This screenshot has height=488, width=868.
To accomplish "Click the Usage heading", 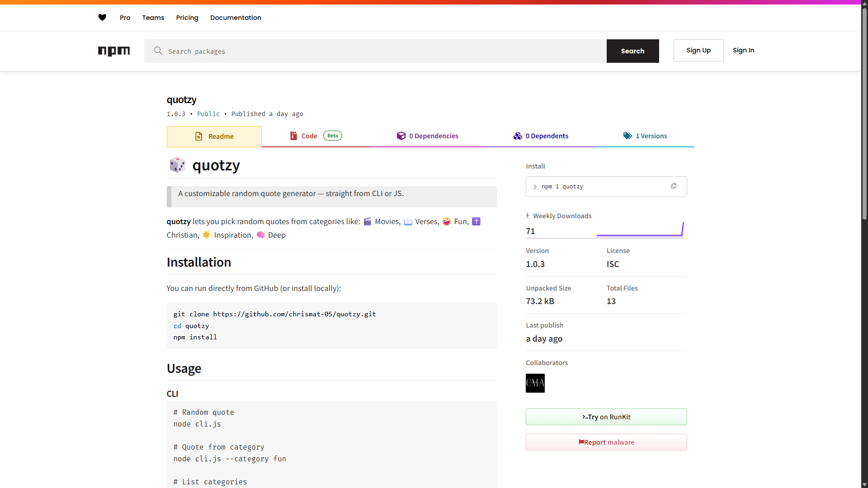I will [x=184, y=369].
